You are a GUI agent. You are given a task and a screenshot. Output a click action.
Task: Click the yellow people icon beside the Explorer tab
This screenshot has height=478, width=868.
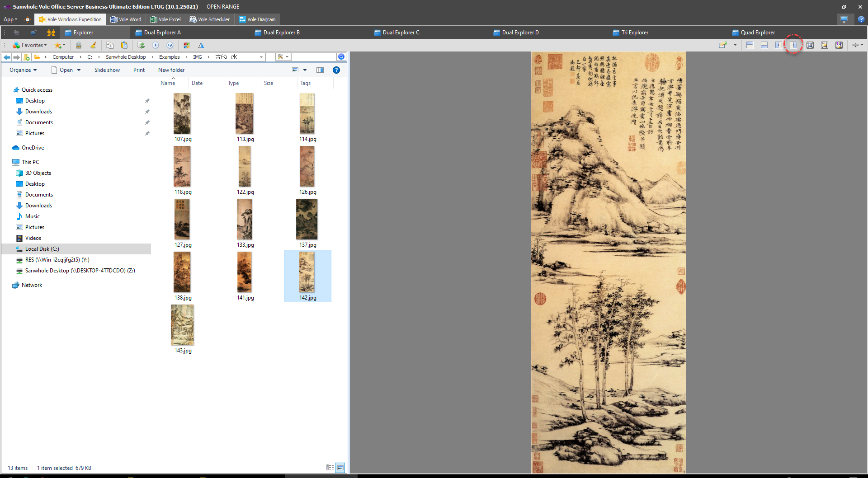(x=51, y=33)
